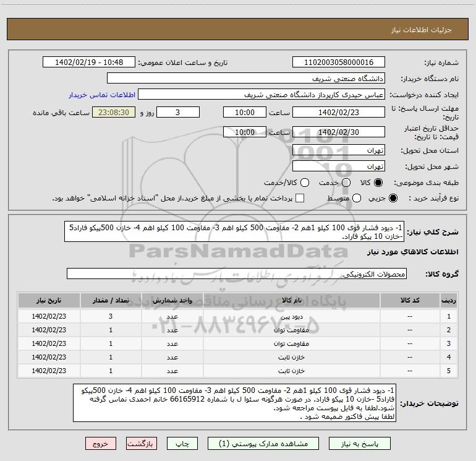Click the بازگشت back button
The height and width of the screenshot is (461, 476).
click(142, 444)
